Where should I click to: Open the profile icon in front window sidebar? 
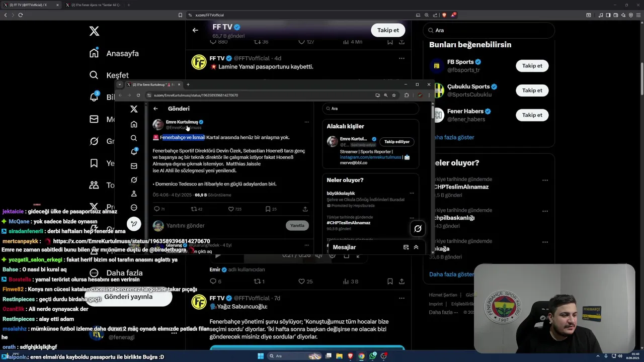pos(134,194)
